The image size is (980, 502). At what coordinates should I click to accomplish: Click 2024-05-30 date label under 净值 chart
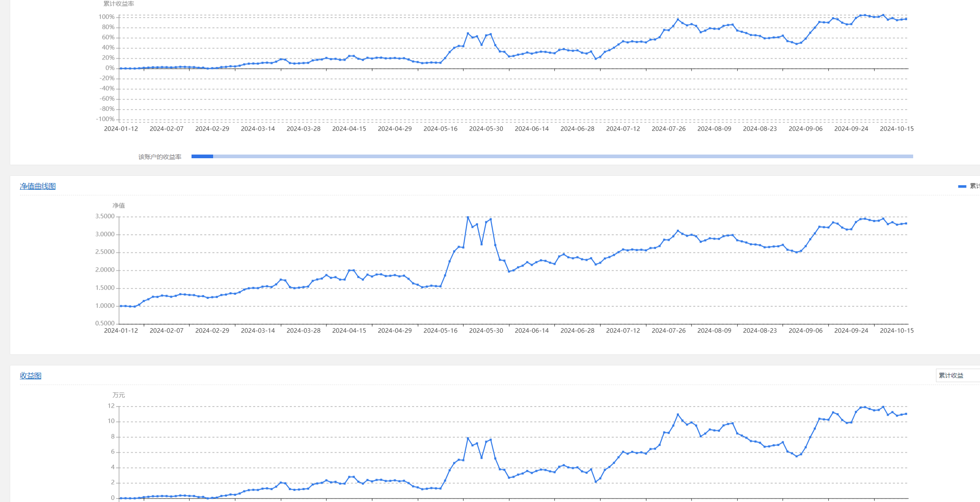click(x=486, y=331)
